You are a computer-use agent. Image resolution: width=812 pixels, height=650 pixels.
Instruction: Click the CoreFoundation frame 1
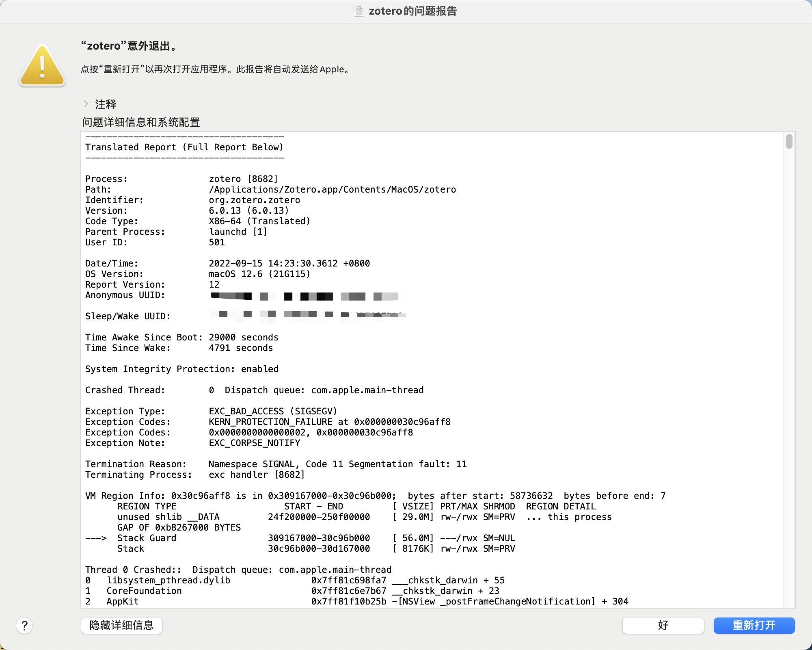click(x=292, y=591)
